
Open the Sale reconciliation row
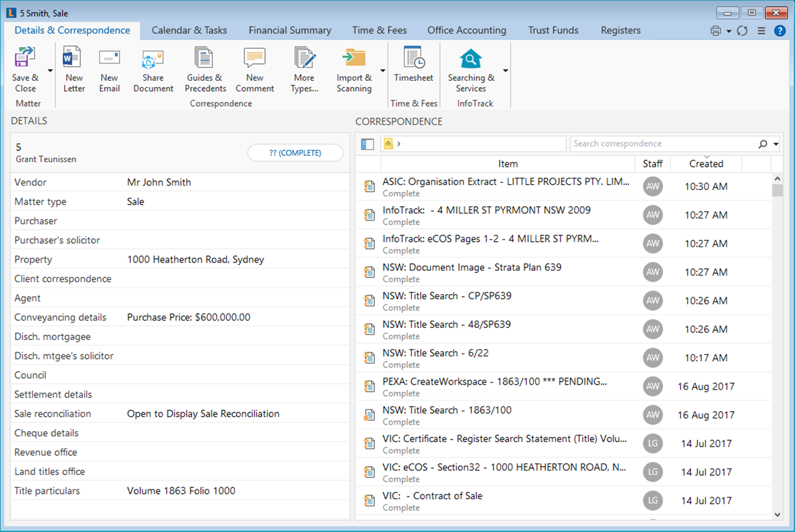(180, 414)
